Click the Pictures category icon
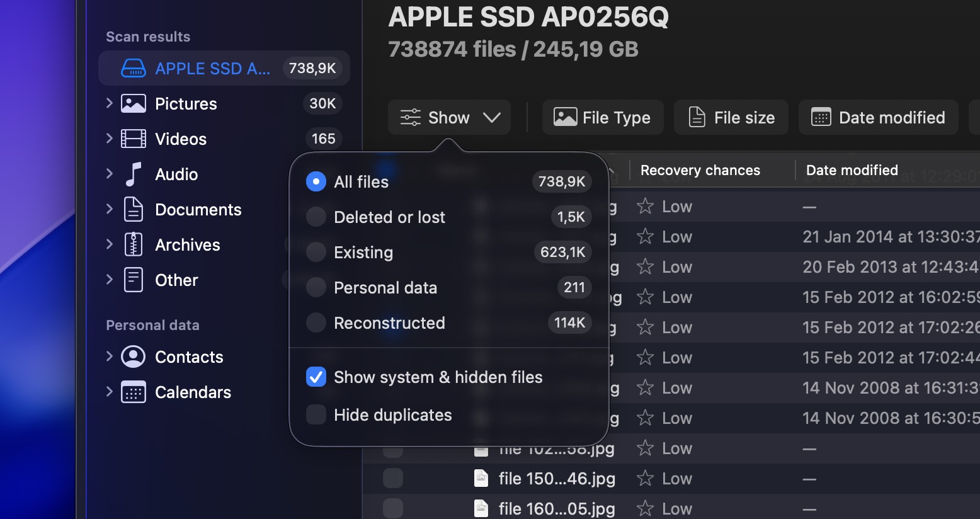The image size is (980, 519). click(133, 103)
